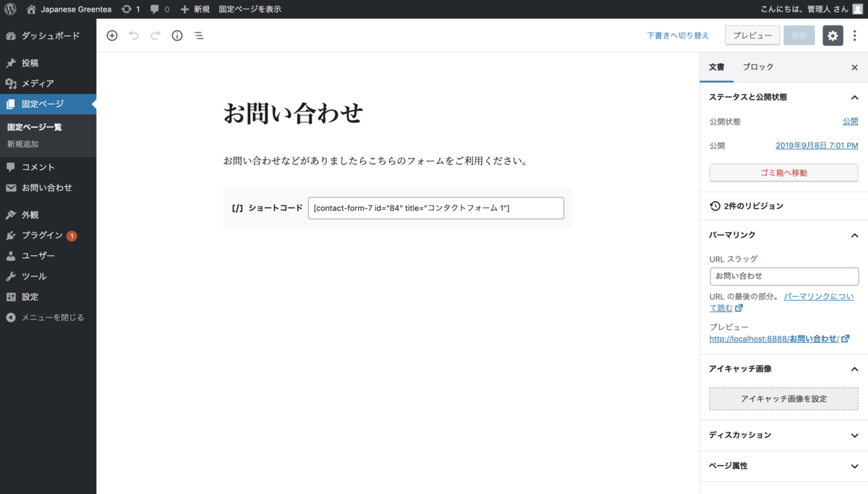Click the プレビュー button
This screenshot has width=868, height=494.
coord(752,35)
